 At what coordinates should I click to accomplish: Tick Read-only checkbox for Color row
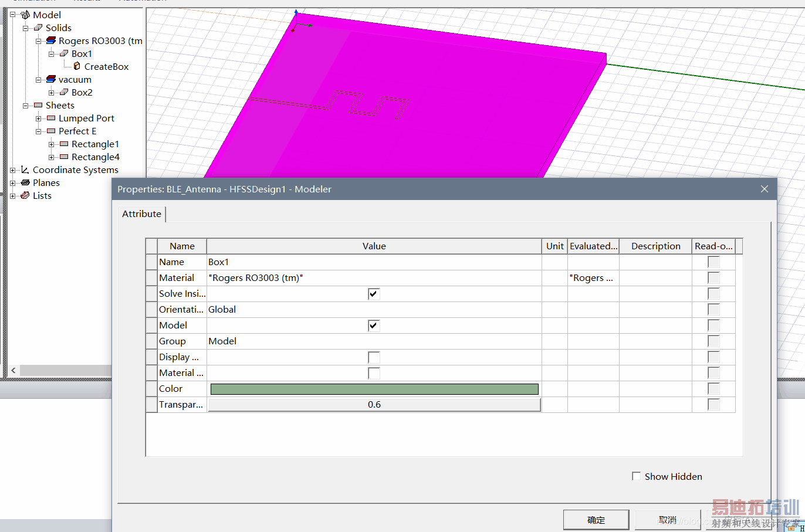pyautogui.click(x=713, y=389)
